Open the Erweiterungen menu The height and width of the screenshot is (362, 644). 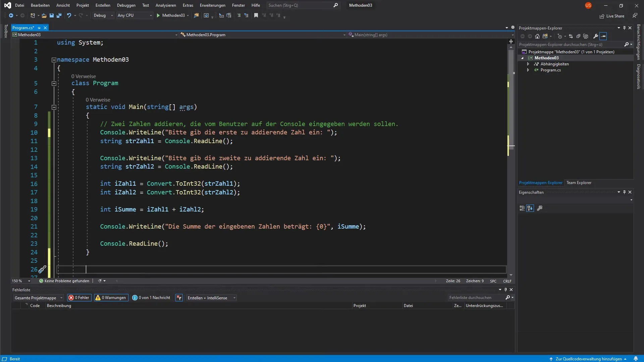(212, 5)
